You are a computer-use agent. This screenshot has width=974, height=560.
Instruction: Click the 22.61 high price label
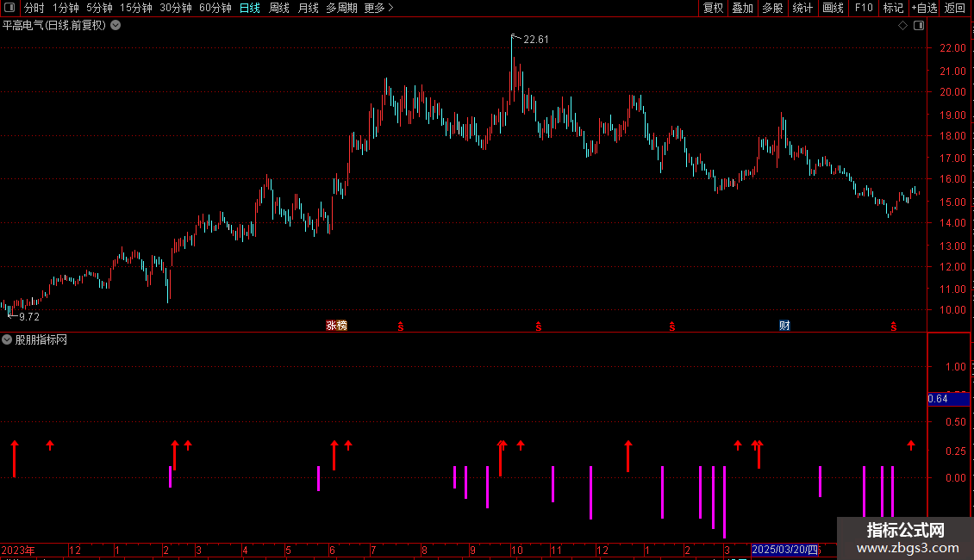536,40
